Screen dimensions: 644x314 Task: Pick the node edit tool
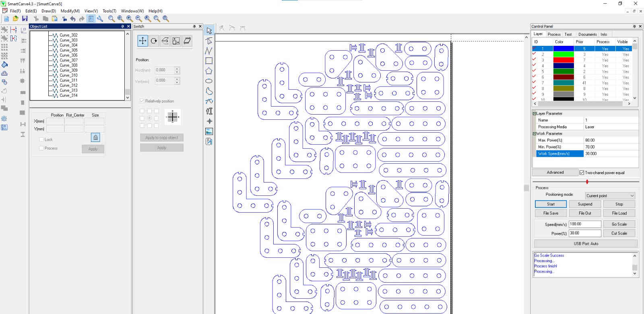point(209,41)
